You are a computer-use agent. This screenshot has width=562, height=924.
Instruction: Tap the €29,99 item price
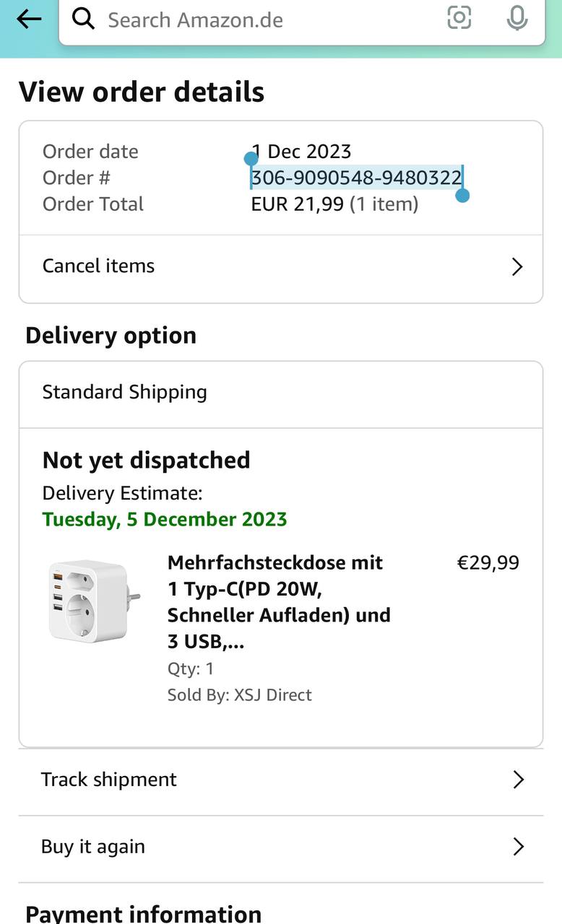(488, 563)
